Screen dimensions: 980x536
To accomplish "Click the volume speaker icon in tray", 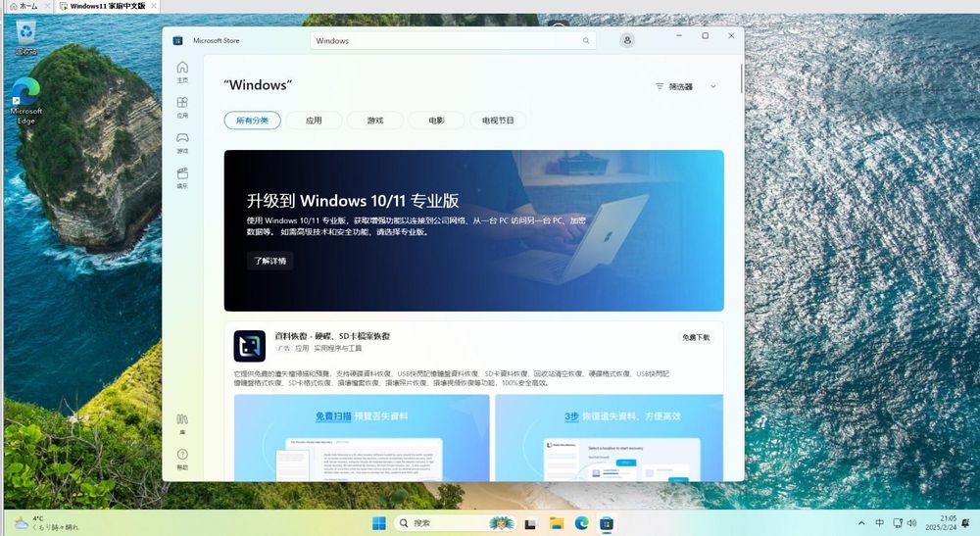I will [x=911, y=523].
